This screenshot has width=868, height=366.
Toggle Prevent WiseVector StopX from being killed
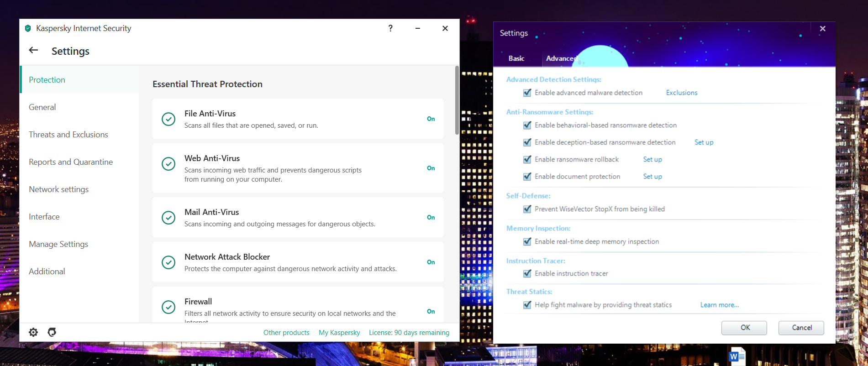point(527,209)
